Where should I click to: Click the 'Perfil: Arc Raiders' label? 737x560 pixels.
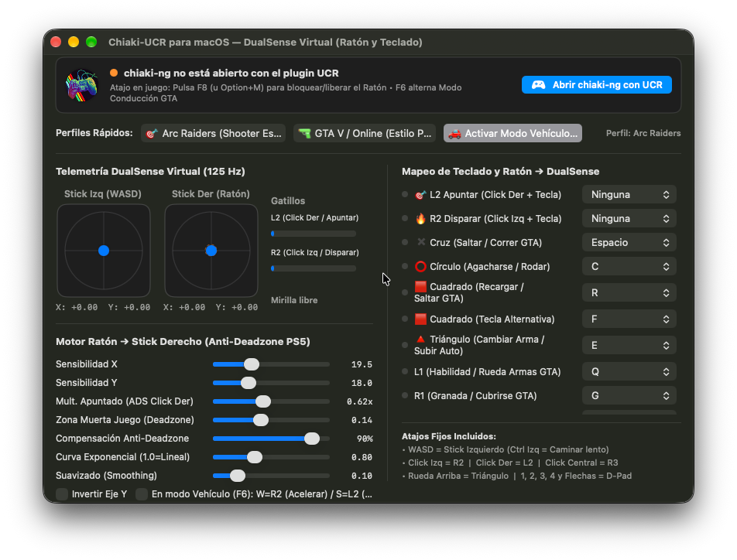(643, 133)
